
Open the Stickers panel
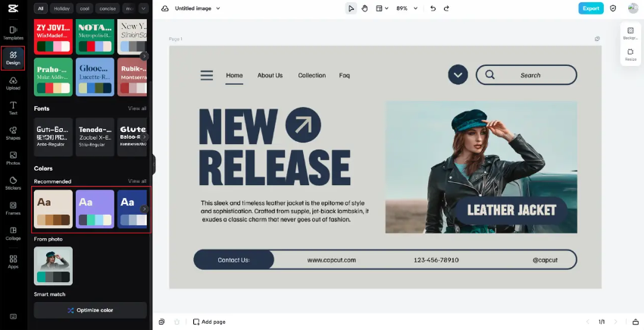tap(13, 184)
